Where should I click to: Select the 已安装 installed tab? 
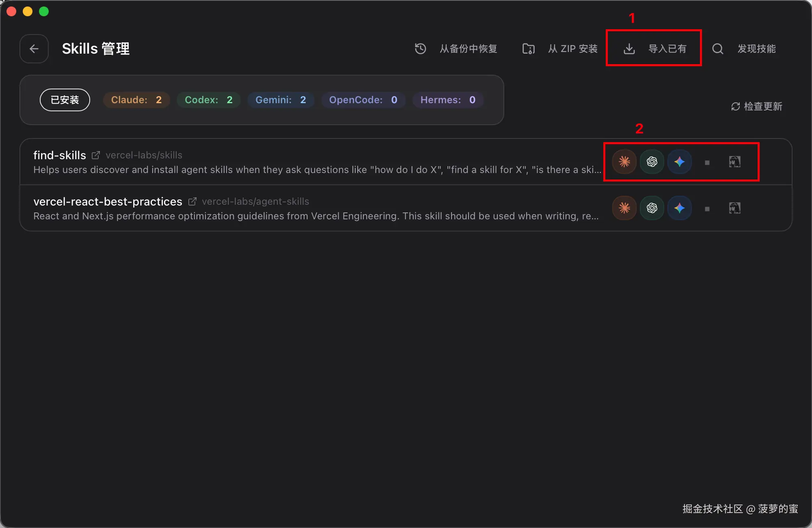[65, 100]
